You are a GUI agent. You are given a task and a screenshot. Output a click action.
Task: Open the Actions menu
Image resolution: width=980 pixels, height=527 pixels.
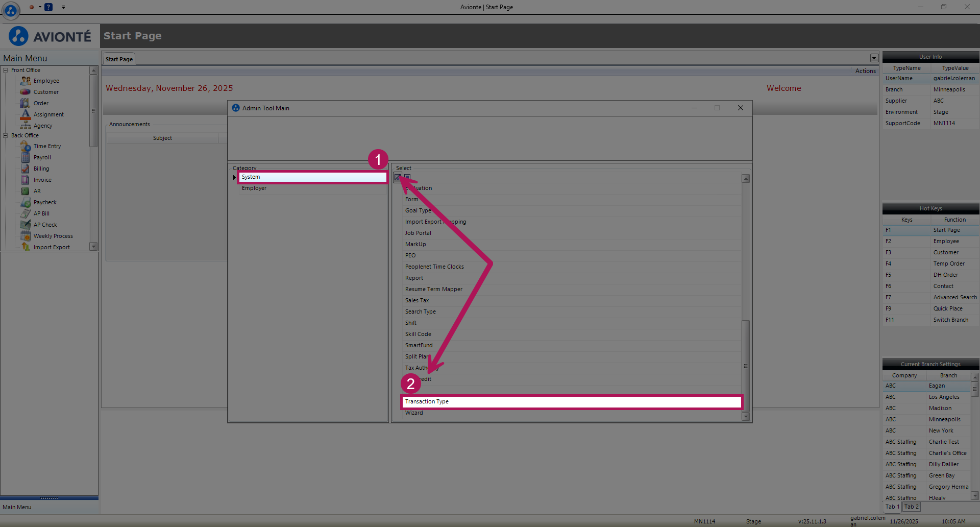point(865,71)
